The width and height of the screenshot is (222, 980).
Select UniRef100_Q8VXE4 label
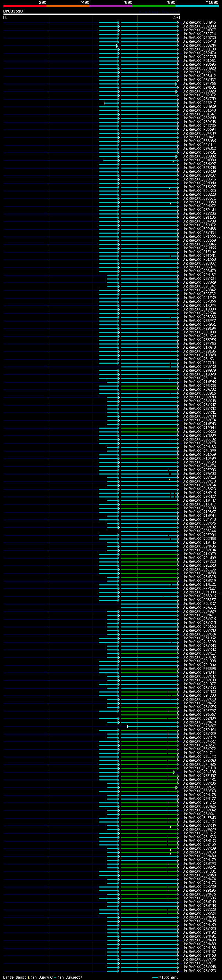coord(199,420)
